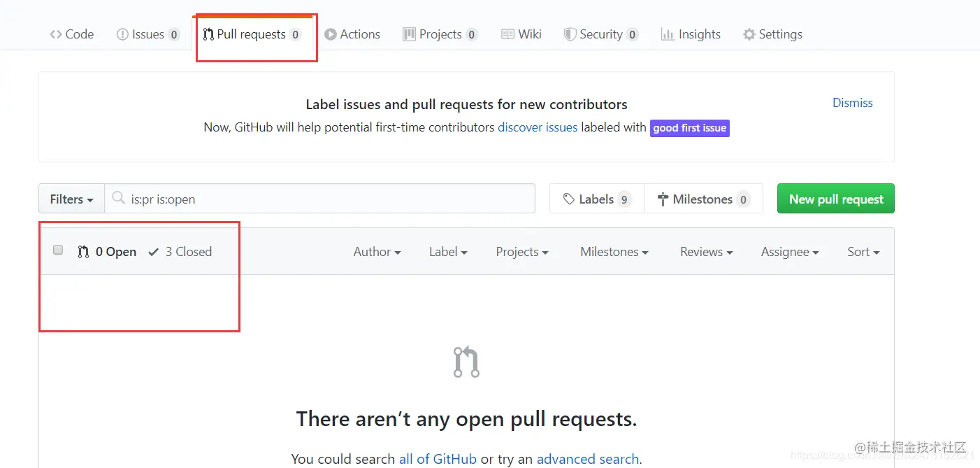The width and height of the screenshot is (980, 468).
Task: Tick the select-all pull requests checkbox
Action: click(x=58, y=250)
